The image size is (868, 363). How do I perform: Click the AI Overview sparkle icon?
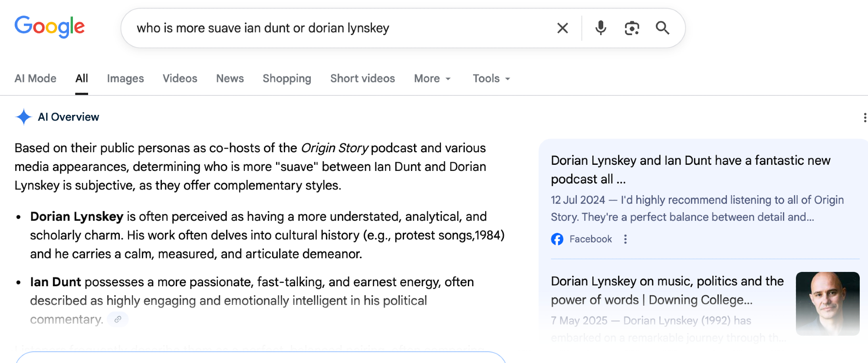tap(23, 117)
